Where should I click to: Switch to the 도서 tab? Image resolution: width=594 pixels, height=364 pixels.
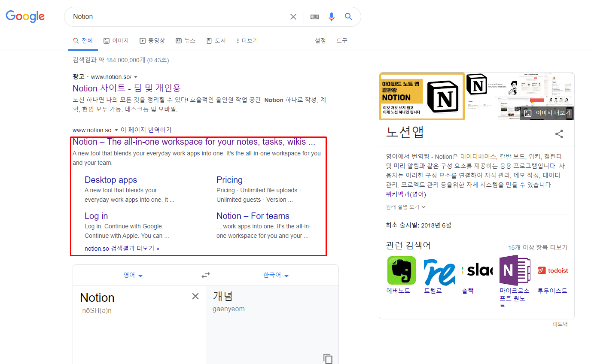click(216, 41)
